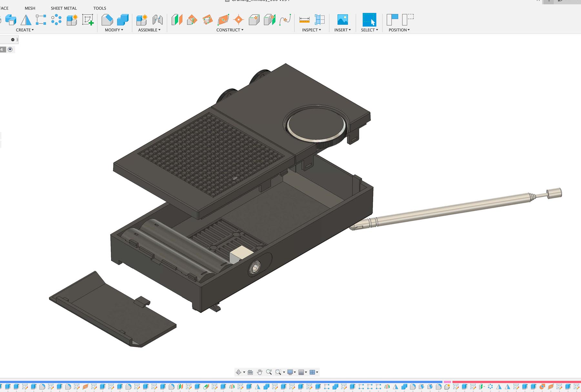Click the dashed-outline Position group icon
The image size is (581, 392).
[408, 20]
